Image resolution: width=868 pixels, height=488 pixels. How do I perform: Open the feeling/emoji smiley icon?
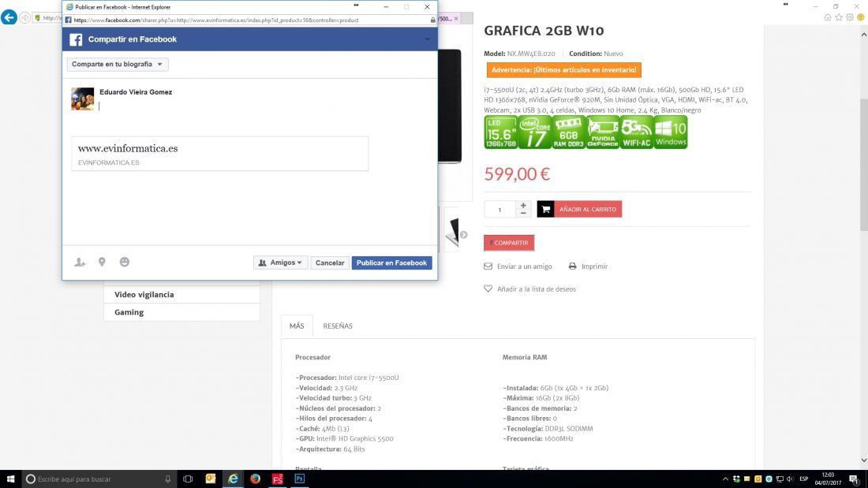coord(125,262)
